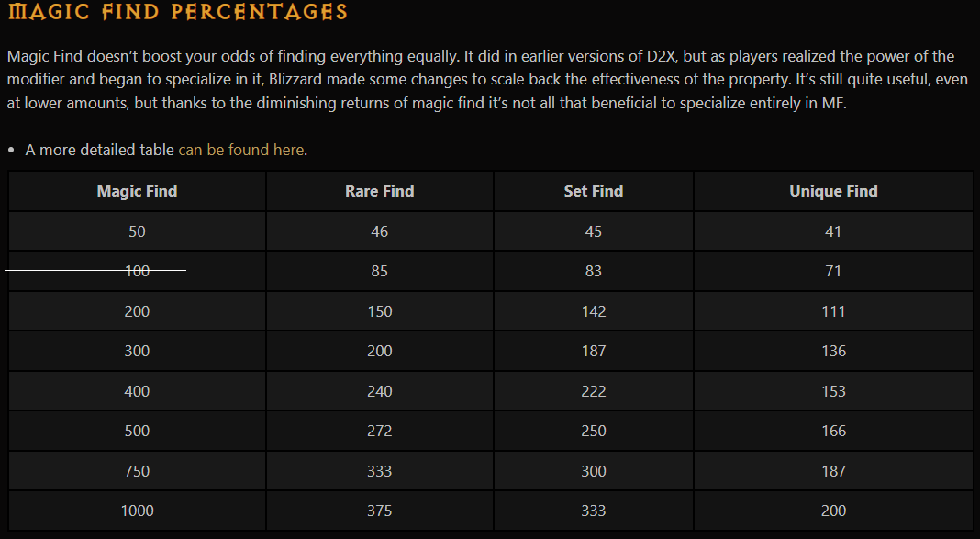
Task: Click the Rare Find column header
Action: click(x=379, y=191)
